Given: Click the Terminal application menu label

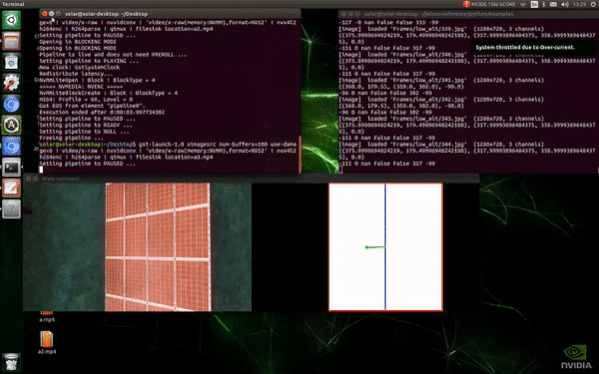Looking at the screenshot, I should [13, 4].
